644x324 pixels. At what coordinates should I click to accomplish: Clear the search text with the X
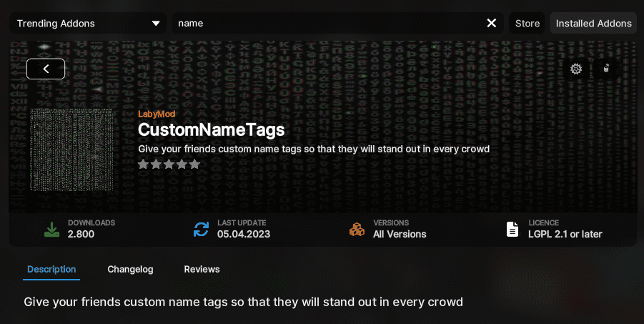coord(491,23)
